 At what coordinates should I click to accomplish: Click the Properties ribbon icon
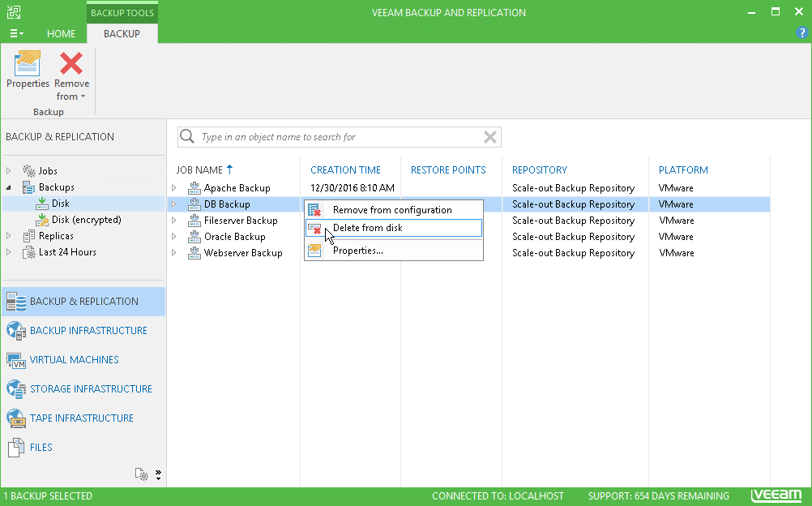point(28,64)
